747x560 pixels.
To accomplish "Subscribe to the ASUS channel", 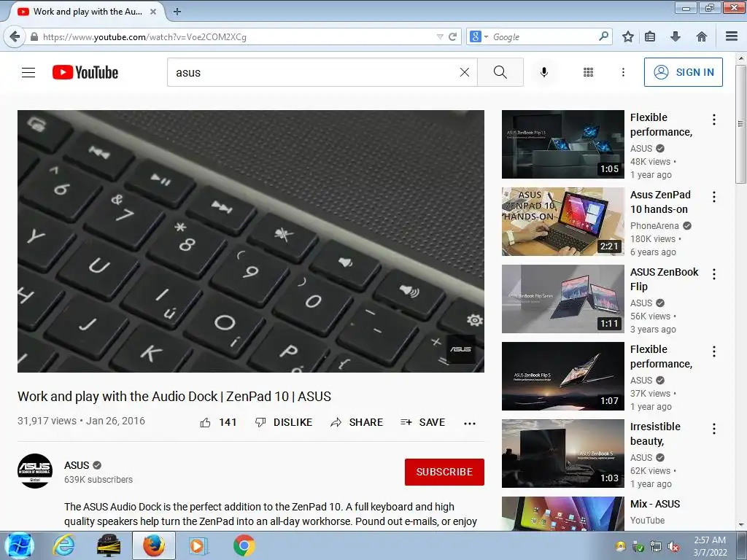I will tap(444, 472).
